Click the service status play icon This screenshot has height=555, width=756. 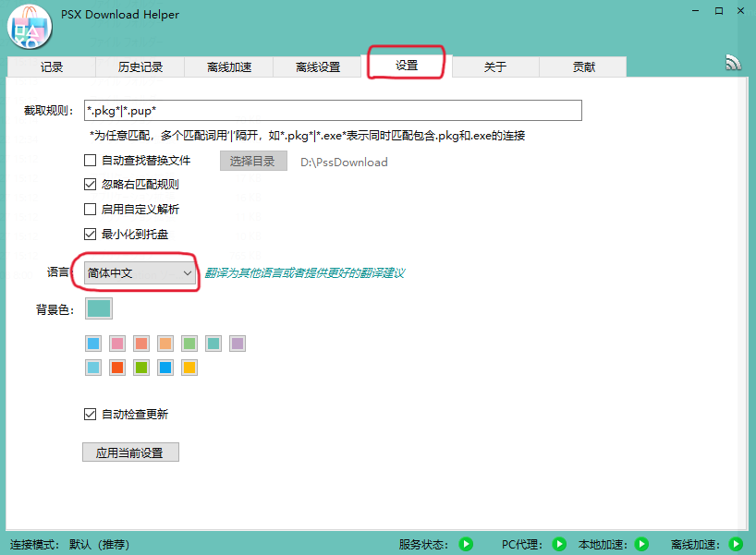click(467, 544)
